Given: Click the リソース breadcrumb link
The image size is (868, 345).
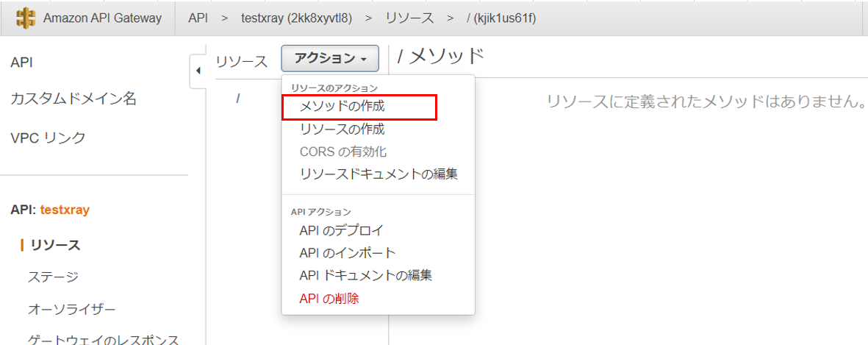Looking at the screenshot, I should pyautogui.click(x=409, y=18).
